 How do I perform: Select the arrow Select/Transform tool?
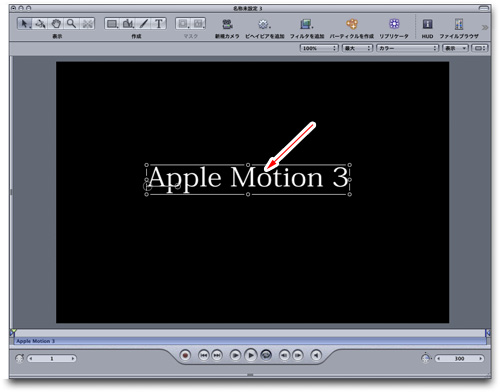(x=25, y=24)
